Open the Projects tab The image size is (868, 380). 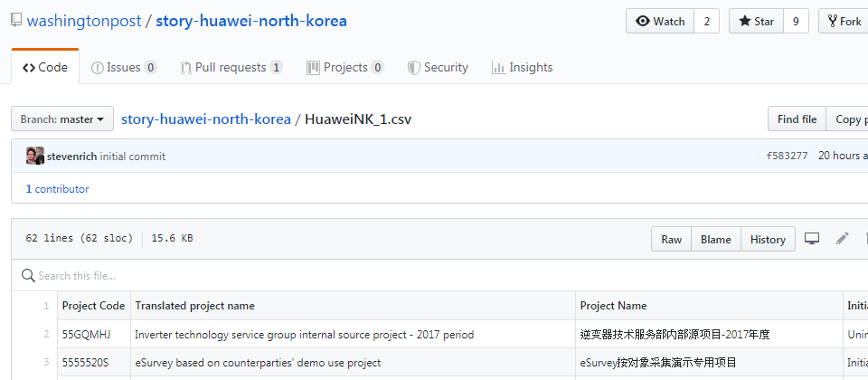tap(344, 67)
